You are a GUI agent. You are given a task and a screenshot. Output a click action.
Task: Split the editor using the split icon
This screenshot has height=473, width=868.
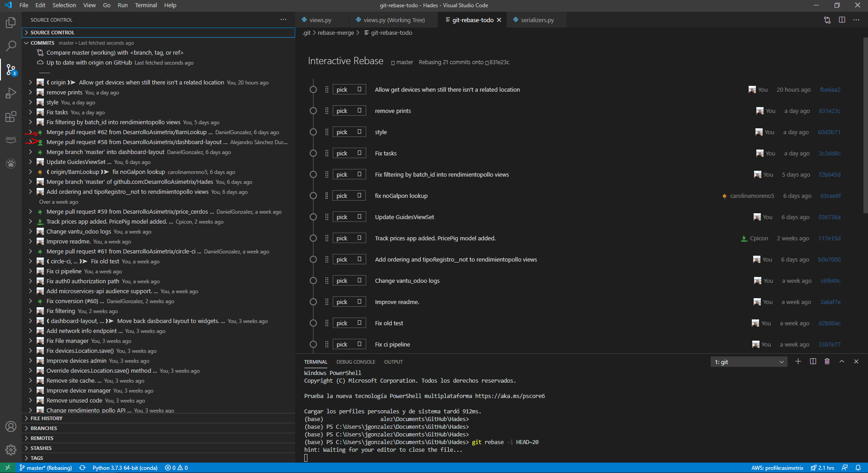[x=841, y=20]
